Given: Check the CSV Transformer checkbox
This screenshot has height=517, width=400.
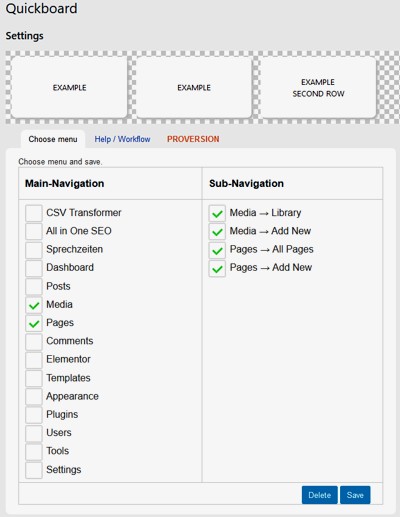Looking at the screenshot, I should coord(34,213).
